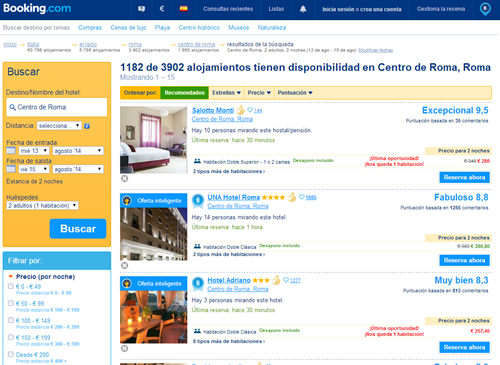Remove UNA Hotel Roma listing with X icon
Image resolution: width=500 pixels, height=365 pixels.
(x=124, y=265)
